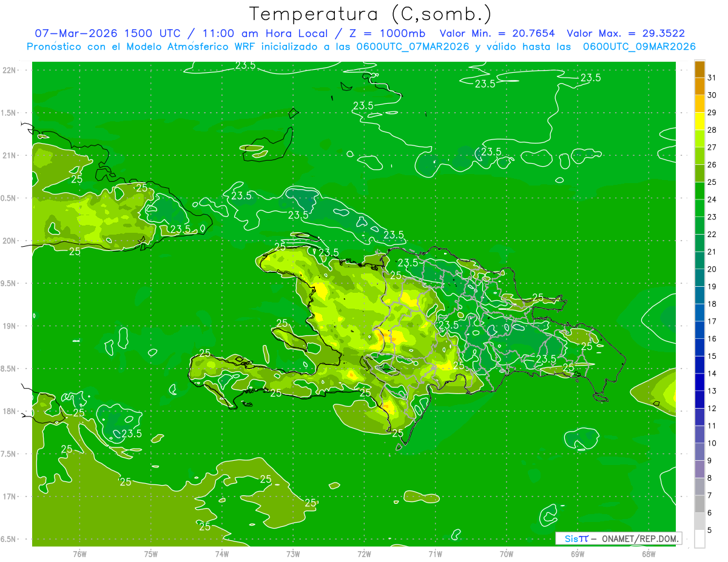Click the '69W' longitude axis label
Image resolution: width=728 pixels, height=562 pixels.
(578, 554)
